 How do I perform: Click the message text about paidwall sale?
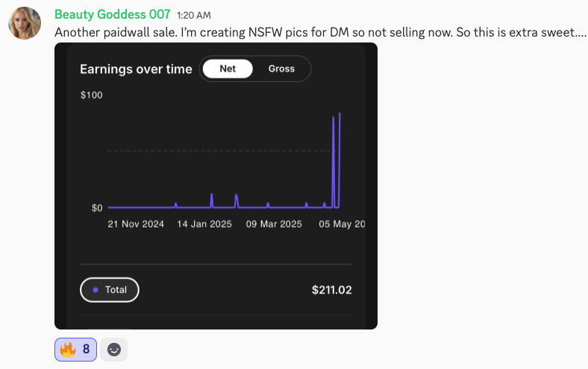coord(321,32)
